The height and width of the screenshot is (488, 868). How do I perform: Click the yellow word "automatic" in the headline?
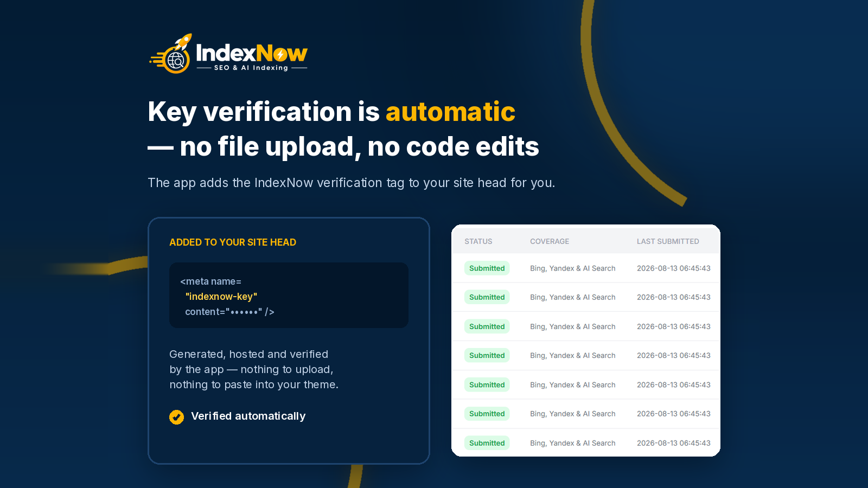point(450,112)
